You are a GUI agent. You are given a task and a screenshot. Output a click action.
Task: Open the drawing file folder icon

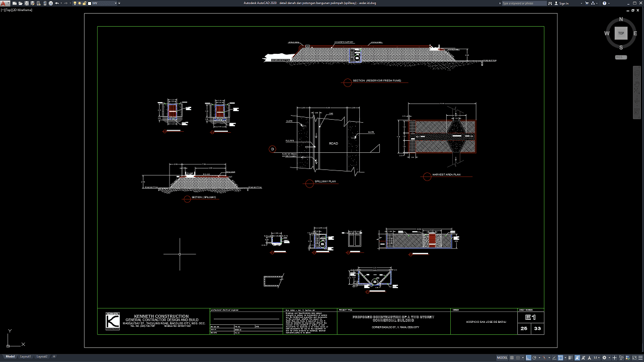[21, 3]
